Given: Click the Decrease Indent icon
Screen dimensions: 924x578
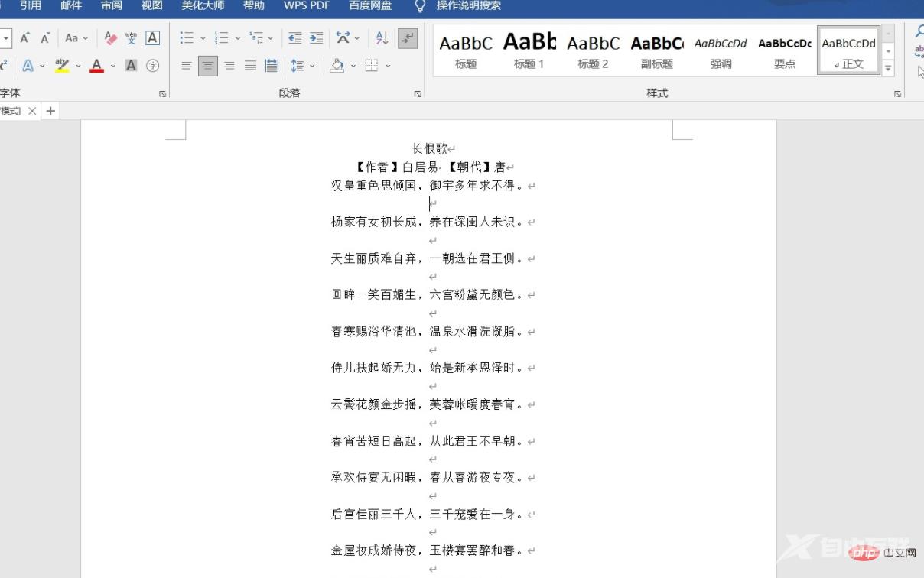Looking at the screenshot, I should tap(295, 38).
